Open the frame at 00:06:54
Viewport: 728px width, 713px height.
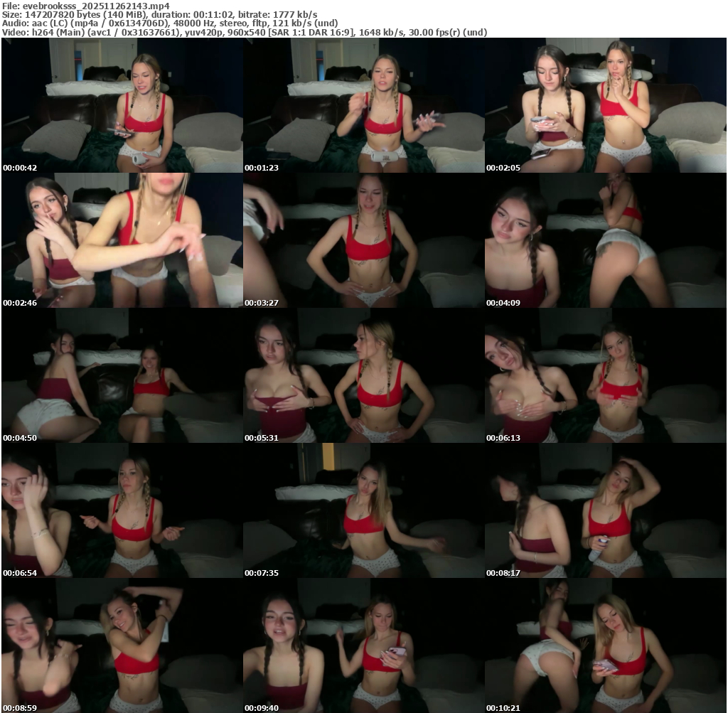(x=122, y=510)
